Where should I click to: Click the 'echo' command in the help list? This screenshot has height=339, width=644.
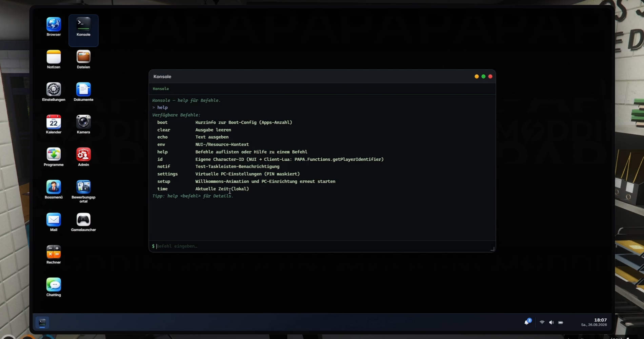[162, 137]
